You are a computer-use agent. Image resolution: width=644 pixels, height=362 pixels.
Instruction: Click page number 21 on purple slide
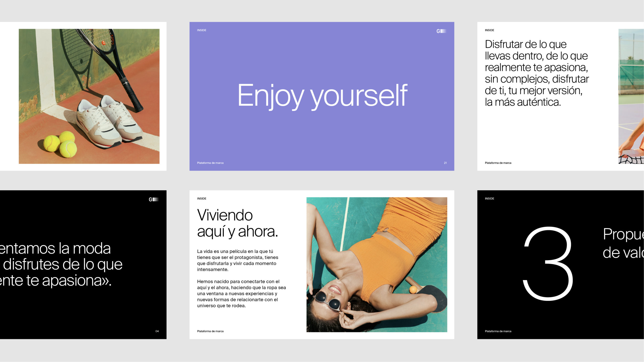point(445,163)
